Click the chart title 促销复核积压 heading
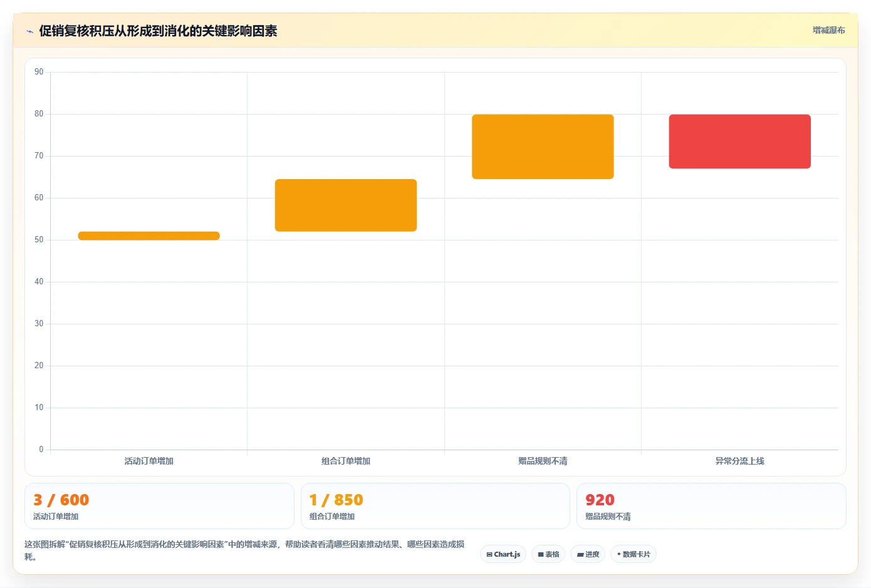 coord(158,31)
